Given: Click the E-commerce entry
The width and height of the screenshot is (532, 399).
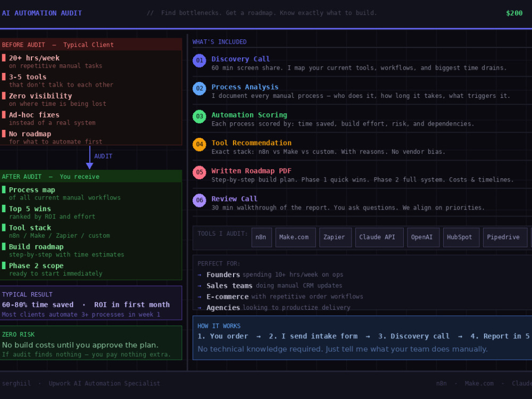Looking at the screenshot, I should [x=227, y=296].
